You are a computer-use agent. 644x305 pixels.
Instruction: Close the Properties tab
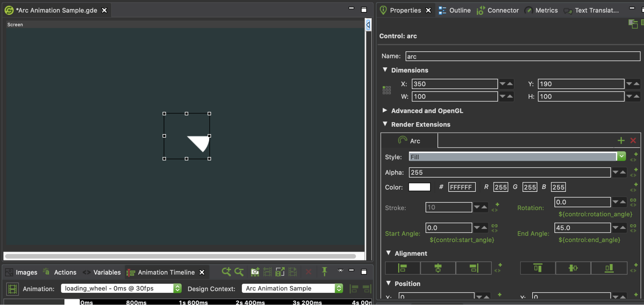pos(428,10)
